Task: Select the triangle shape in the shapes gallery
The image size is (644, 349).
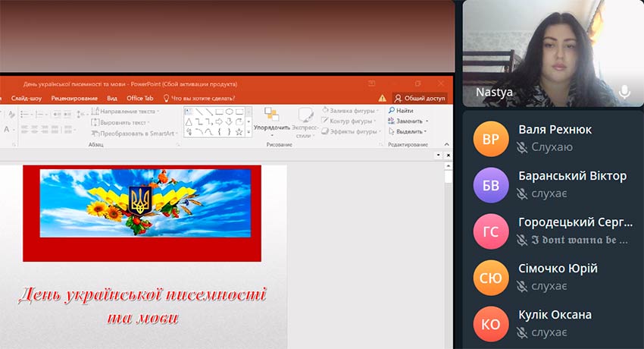Action: point(189,121)
